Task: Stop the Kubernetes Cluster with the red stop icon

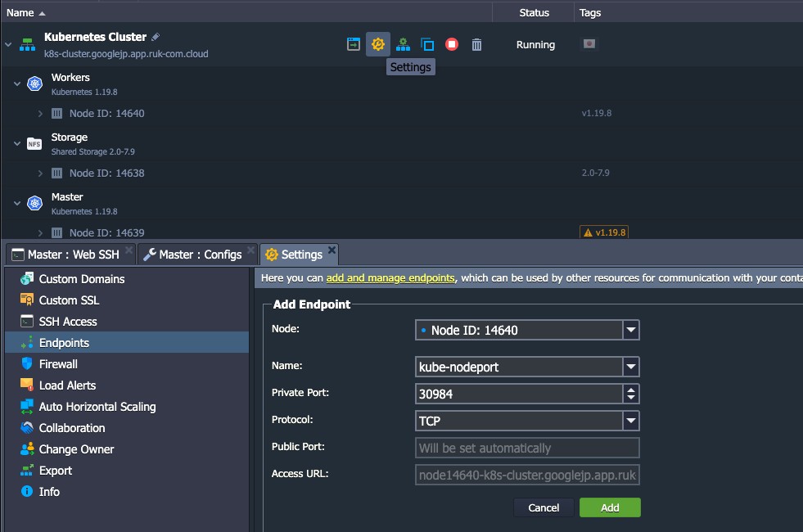Action: [452, 44]
